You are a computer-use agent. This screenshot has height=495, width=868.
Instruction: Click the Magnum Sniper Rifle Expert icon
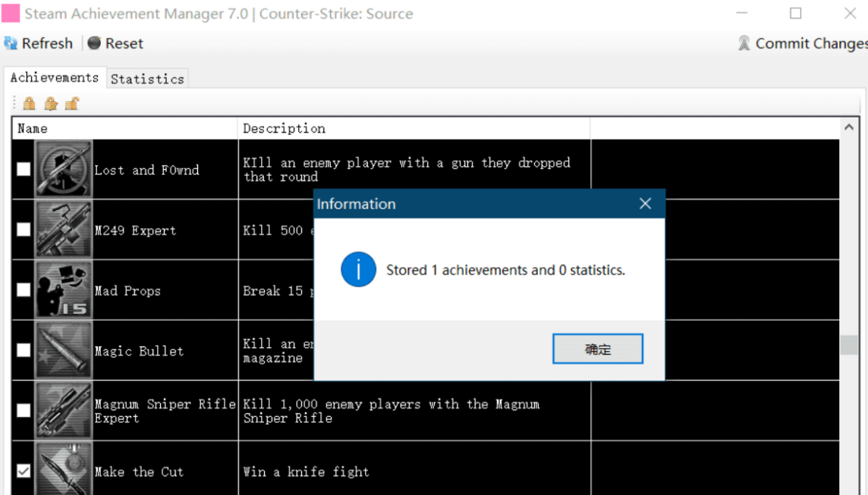(64, 410)
